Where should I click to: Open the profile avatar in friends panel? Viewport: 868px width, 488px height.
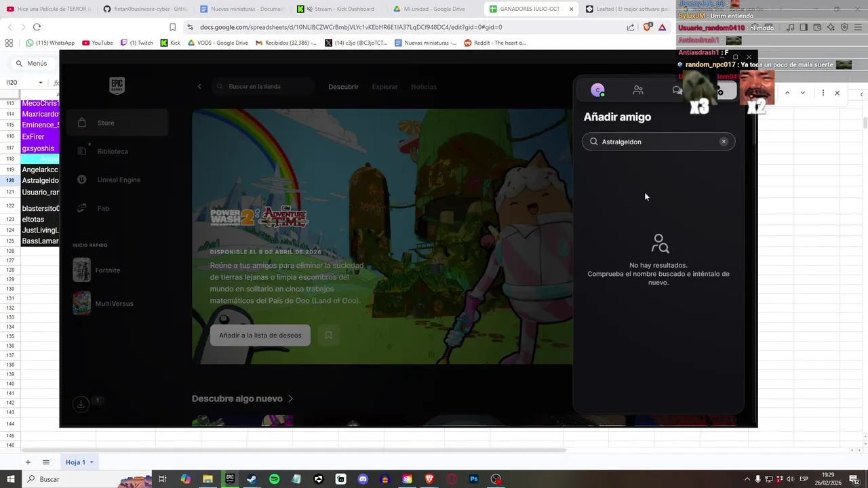pyautogui.click(x=597, y=90)
